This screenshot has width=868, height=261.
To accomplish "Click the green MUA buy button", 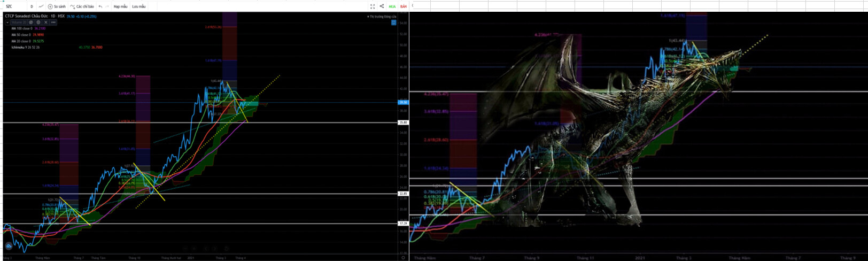I will [x=392, y=6].
